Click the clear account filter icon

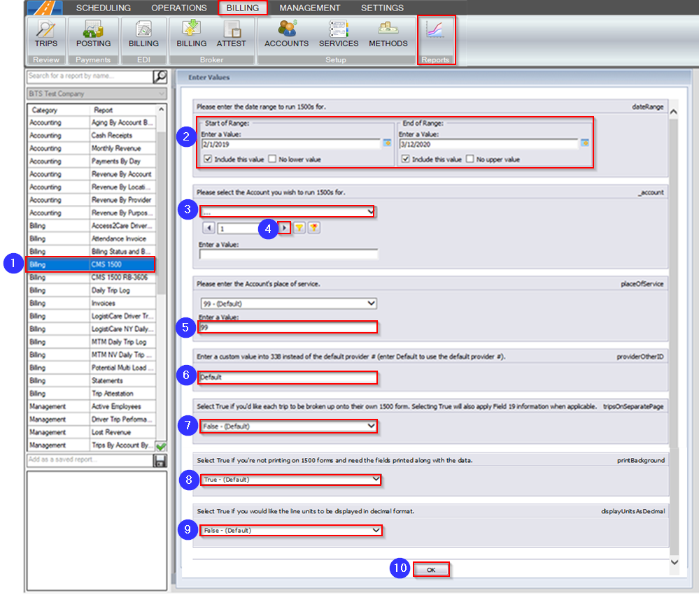click(314, 228)
